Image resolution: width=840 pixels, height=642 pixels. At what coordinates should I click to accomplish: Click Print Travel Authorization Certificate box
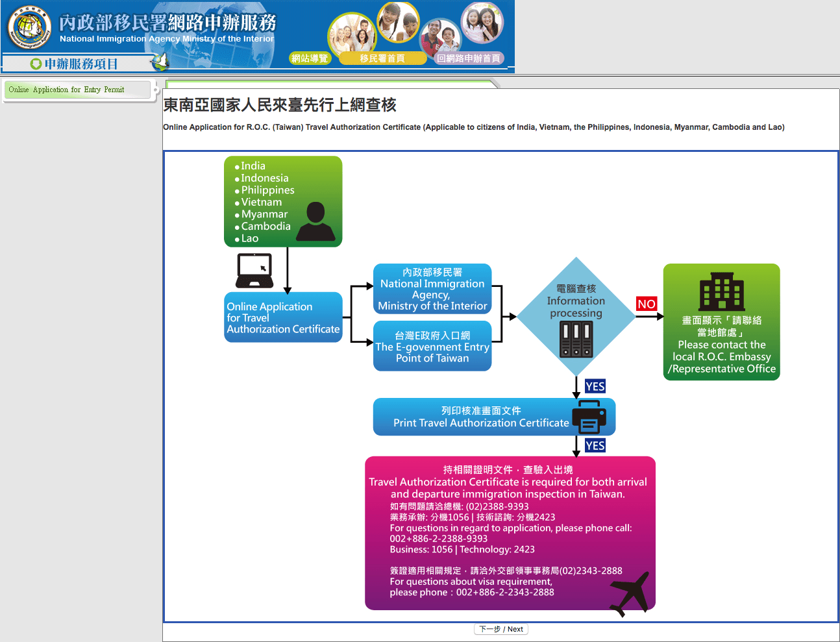point(494,417)
